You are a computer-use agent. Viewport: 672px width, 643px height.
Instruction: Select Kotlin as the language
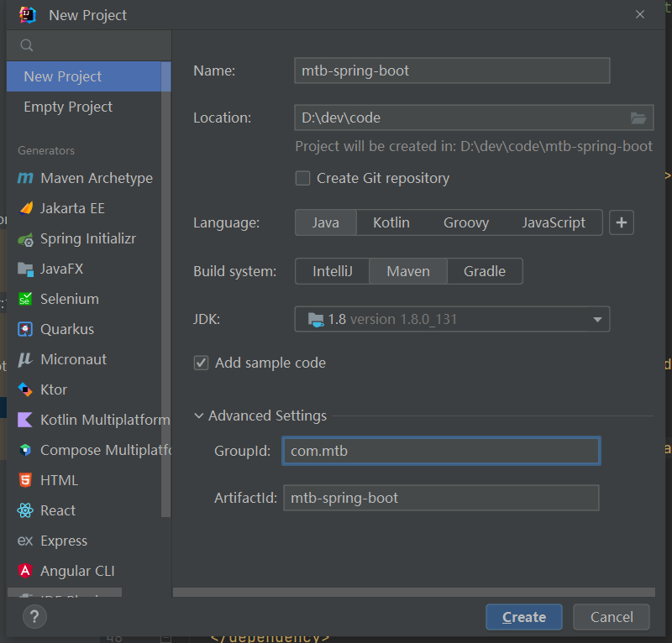[x=391, y=222]
